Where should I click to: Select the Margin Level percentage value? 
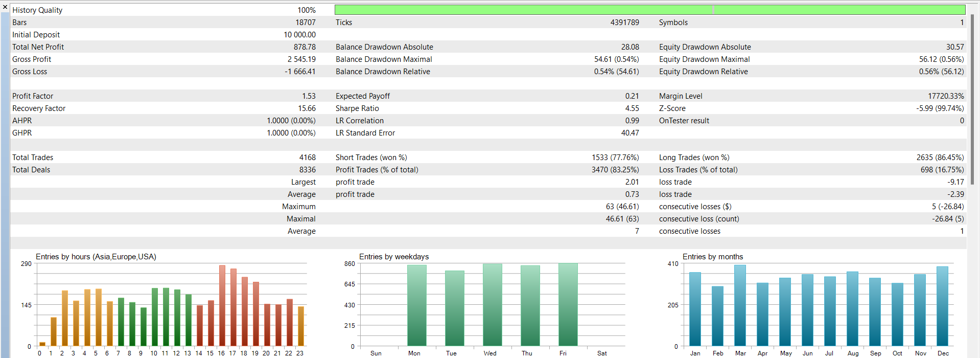pyautogui.click(x=946, y=96)
